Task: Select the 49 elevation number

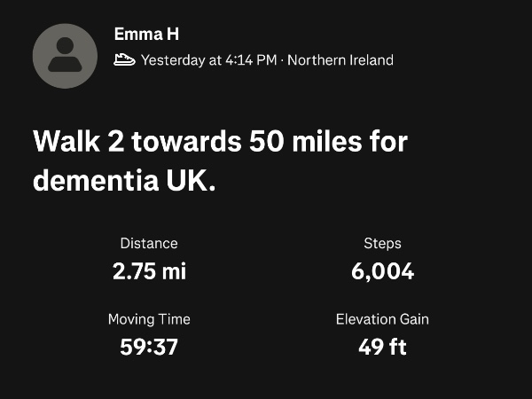Action: [x=370, y=347]
